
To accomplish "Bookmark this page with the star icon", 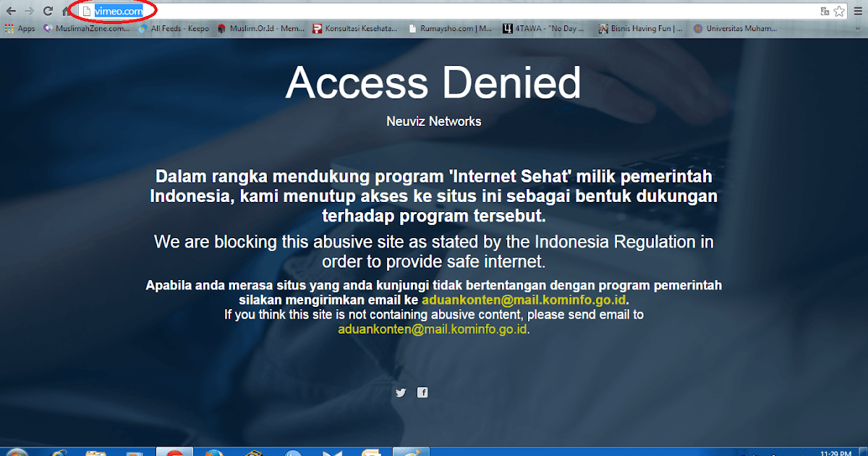I will click(839, 11).
